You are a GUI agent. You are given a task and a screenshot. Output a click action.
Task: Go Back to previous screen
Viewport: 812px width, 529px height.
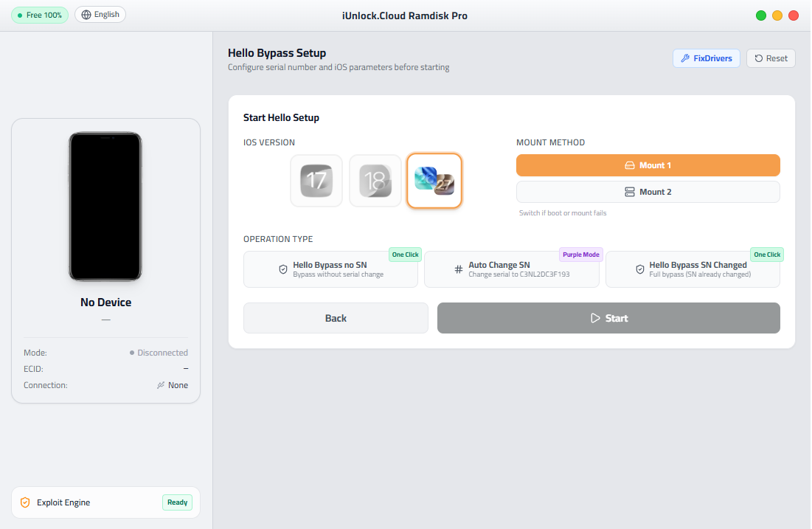tap(336, 318)
